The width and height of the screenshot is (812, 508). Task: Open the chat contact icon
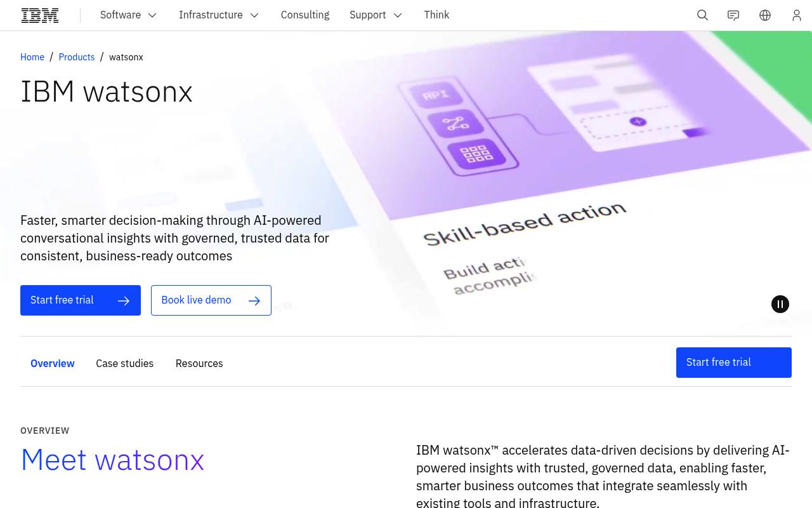coord(733,15)
